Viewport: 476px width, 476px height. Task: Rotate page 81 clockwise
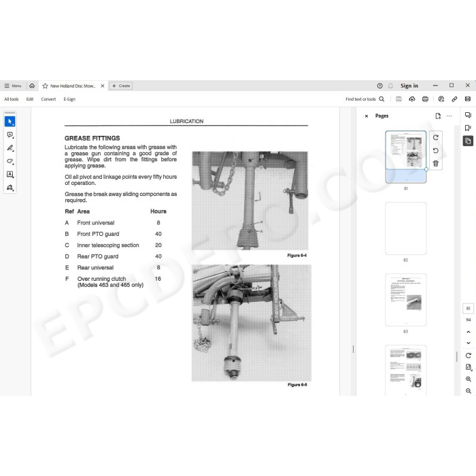coord(436,137)
